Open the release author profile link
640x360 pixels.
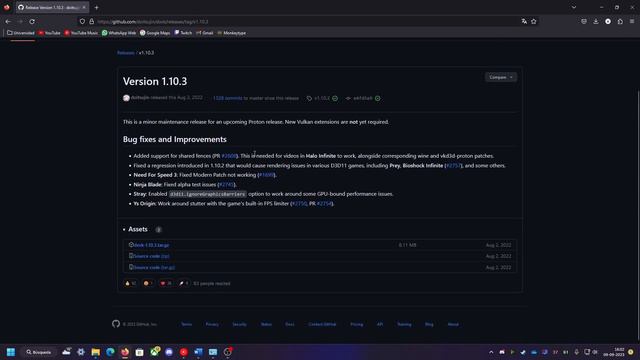tap(140, 98)
